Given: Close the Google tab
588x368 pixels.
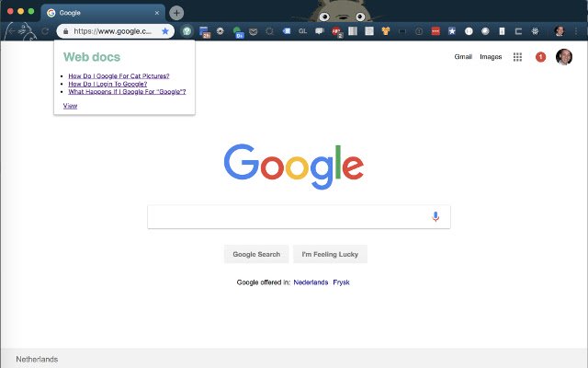Looking at the screenshot, I should [157, 13].
